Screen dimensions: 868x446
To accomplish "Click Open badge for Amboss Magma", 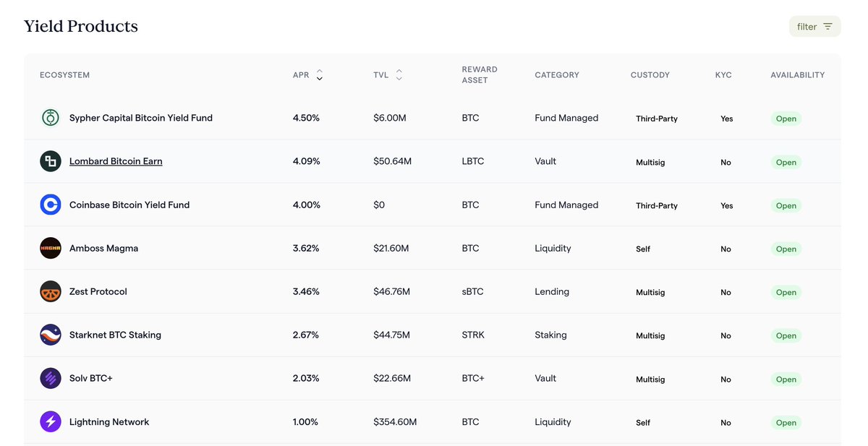I will click(786, 249).
